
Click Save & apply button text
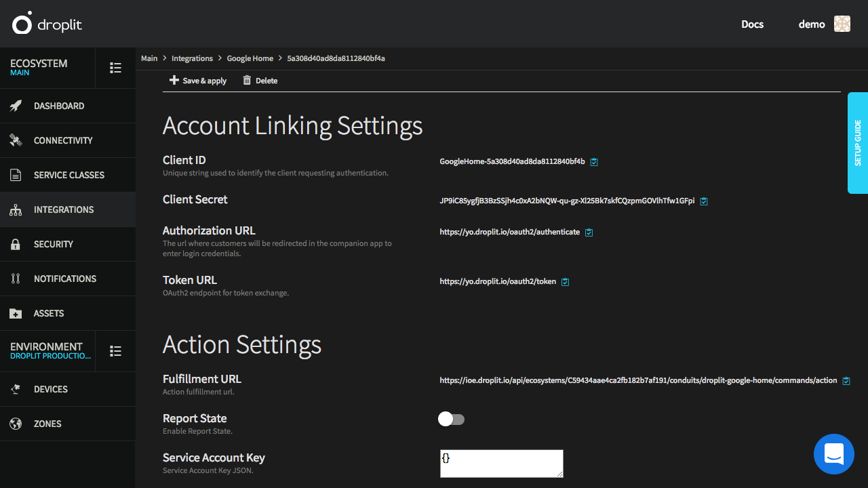(x=205, y=81)
